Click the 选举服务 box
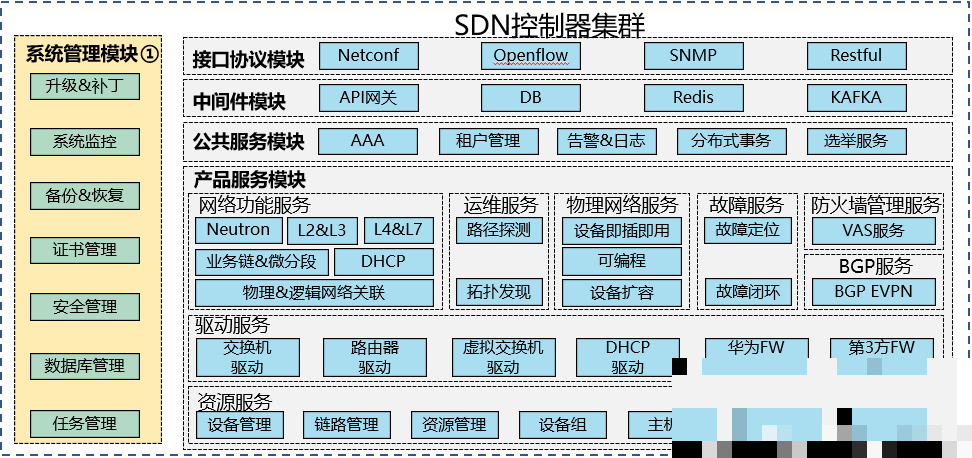The height and width of the screenshot is (458, 972). [857, 141]
